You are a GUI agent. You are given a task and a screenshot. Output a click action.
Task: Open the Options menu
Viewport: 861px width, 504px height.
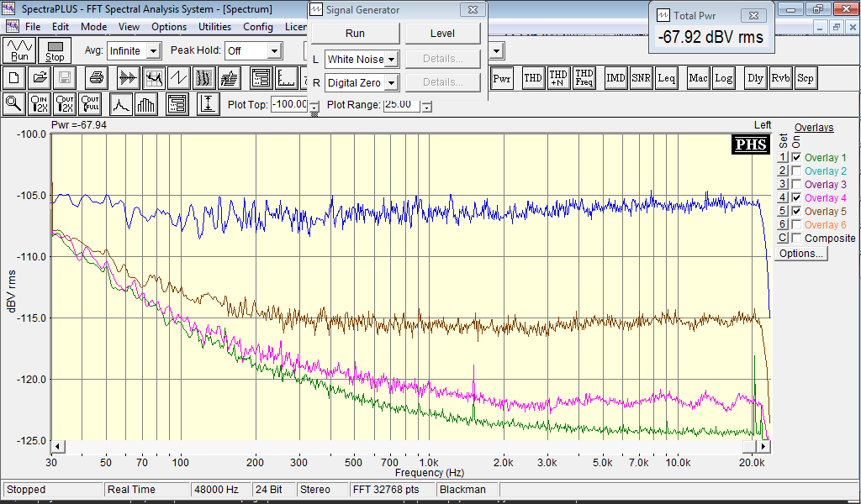pyautogui.click(x=169, y=27)
